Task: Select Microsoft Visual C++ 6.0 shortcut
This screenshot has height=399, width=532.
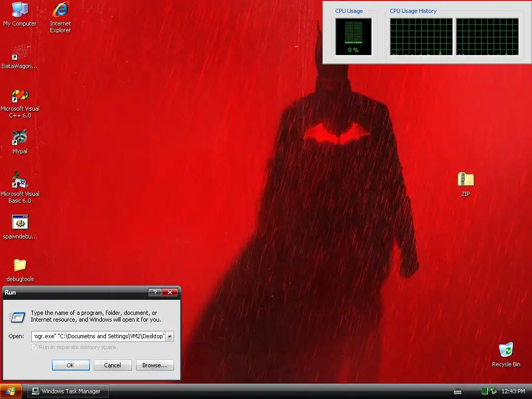Action: pos(20,103)
